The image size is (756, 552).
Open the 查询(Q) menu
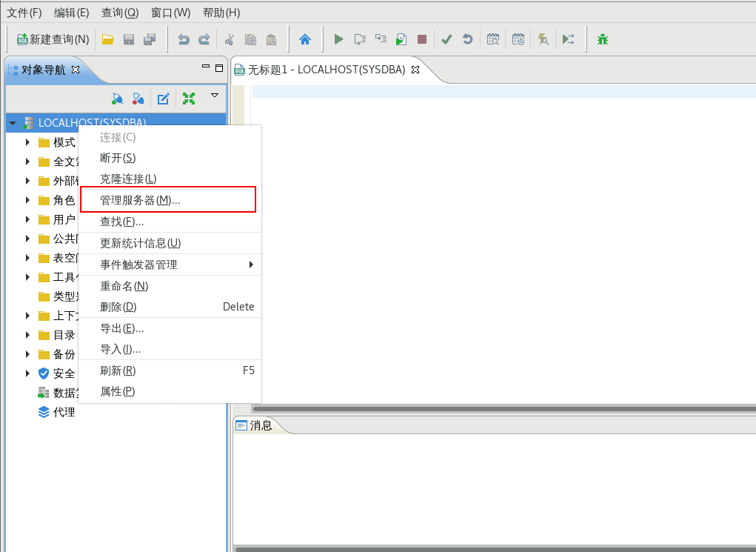120,13
